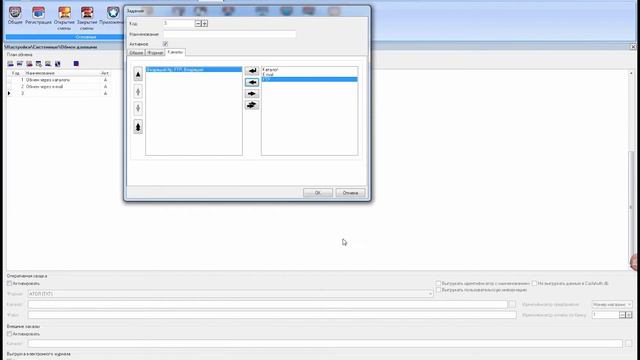
Task: Click browse button next to Оперативная сводка Каталог
Action: (512, 304)
